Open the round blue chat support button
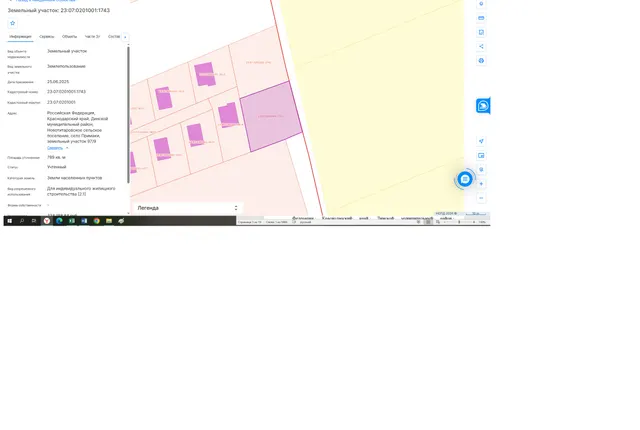This screenshot has width=640, height=430. click(x=465, y=179)
